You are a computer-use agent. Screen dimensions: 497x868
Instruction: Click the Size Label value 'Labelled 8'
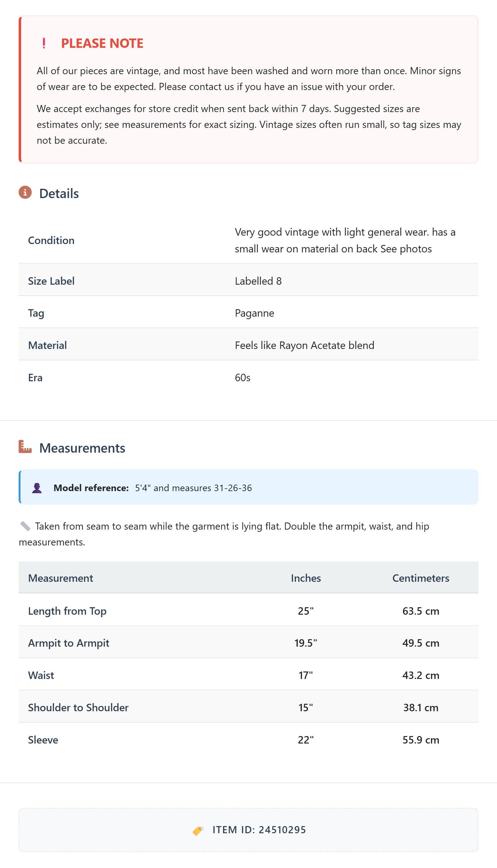point(258,281)
